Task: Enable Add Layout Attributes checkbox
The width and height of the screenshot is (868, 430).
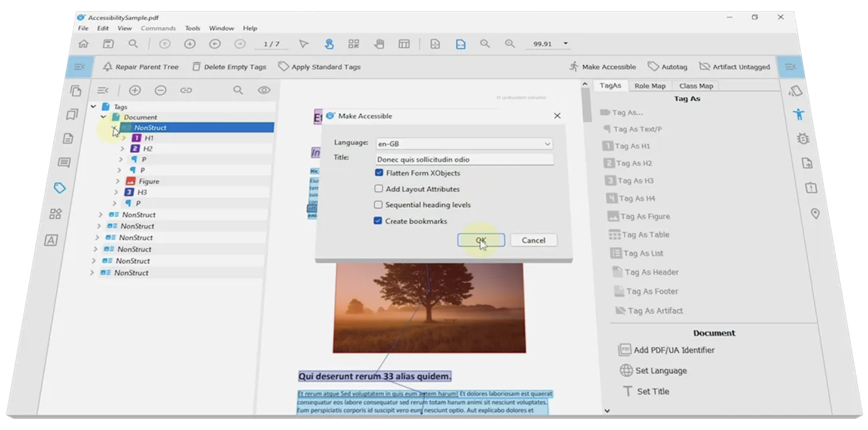Action: [x=379, y=188]
